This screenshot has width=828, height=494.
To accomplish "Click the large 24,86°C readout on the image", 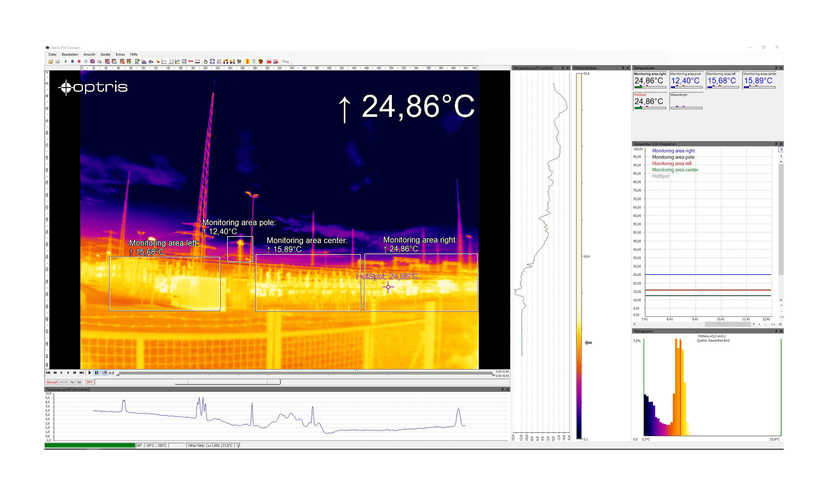I will (407, 107).
